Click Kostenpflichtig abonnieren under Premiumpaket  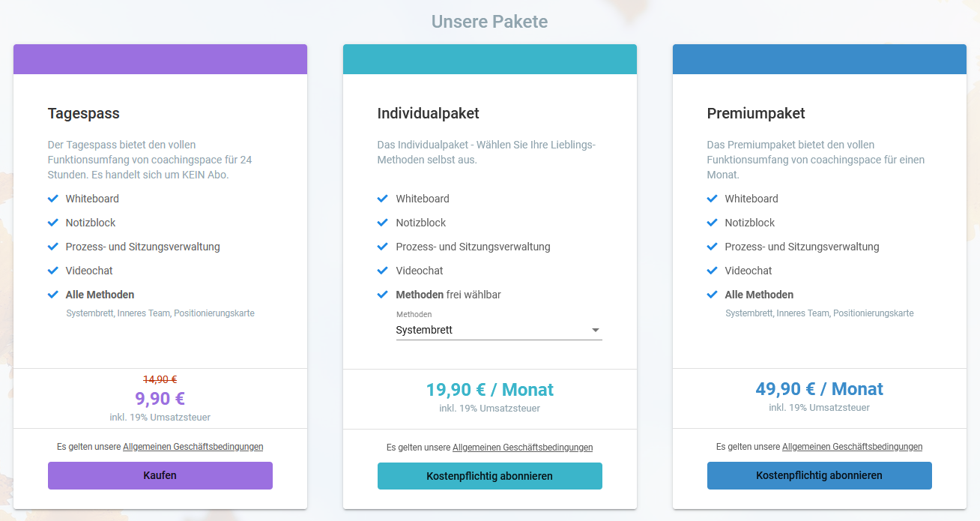point(819,475)
